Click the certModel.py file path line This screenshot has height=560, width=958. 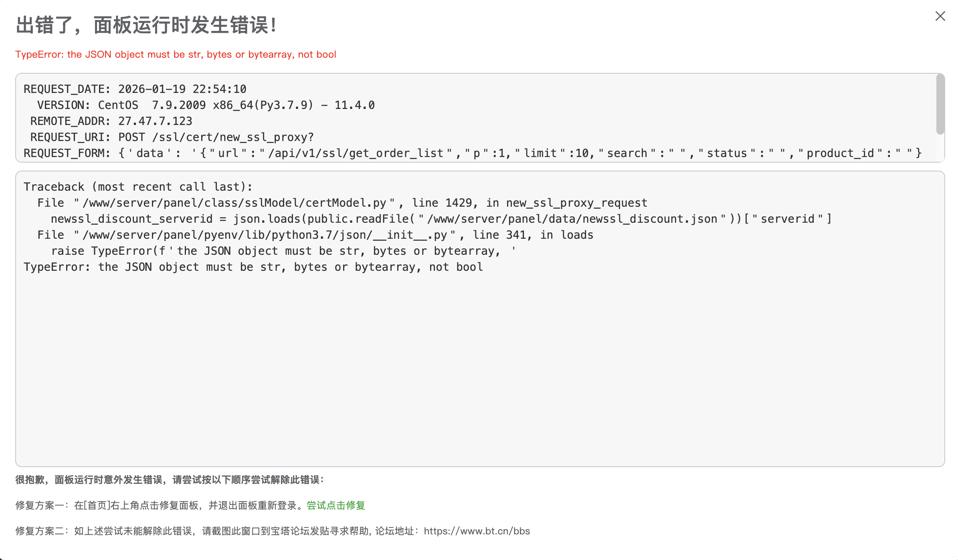[342, 203]
